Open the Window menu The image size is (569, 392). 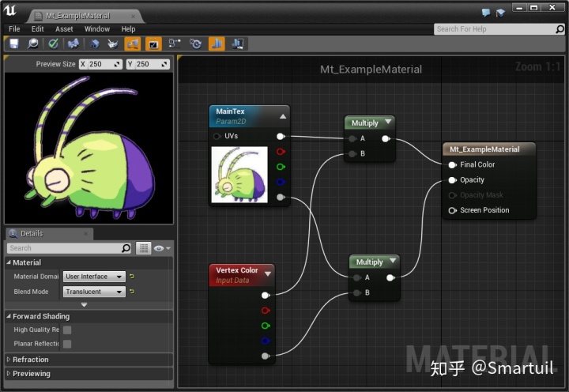[97, 29]
